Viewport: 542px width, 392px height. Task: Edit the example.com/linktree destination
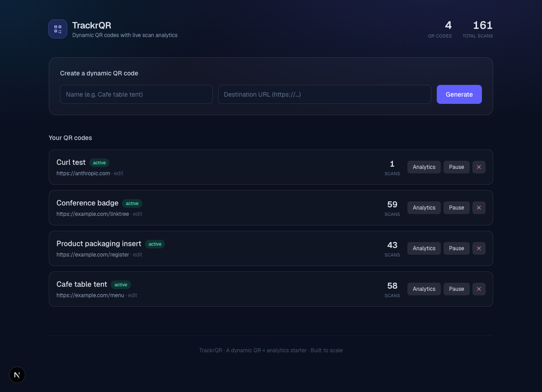137,214
